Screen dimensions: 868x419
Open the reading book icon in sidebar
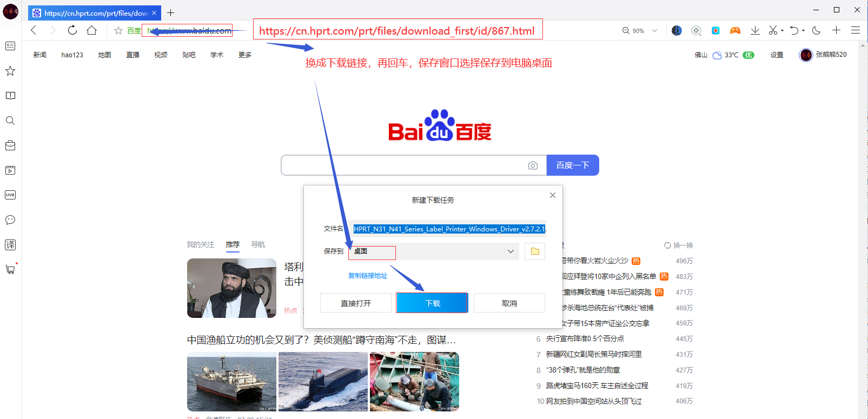[x=10, y=96]
